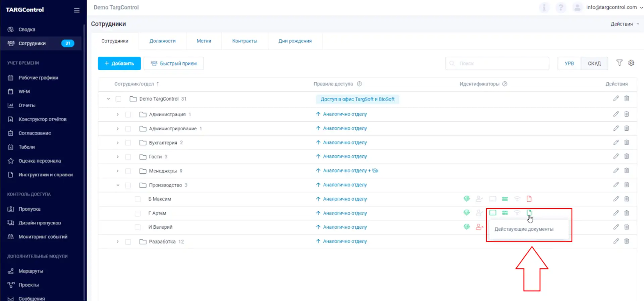Switch to УРВ view
Viewport: 644px width, 301px height.
pyautogui.click(x=569, y=63)
